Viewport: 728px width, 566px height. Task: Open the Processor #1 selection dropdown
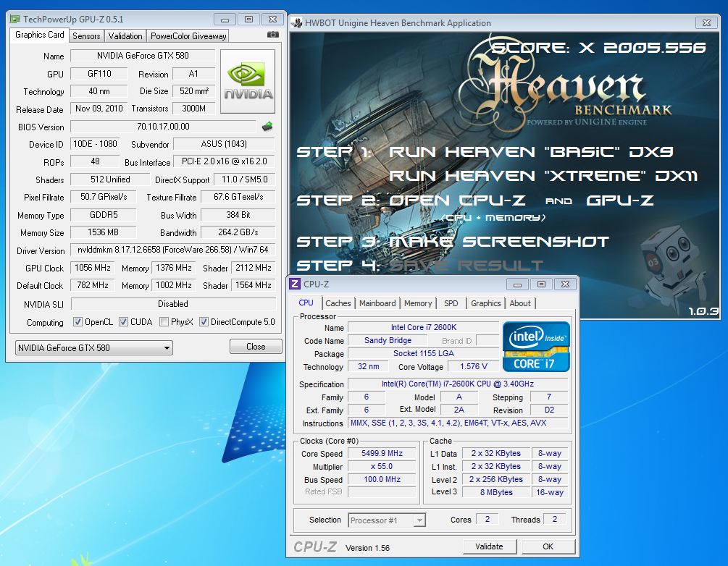[387, 520]
